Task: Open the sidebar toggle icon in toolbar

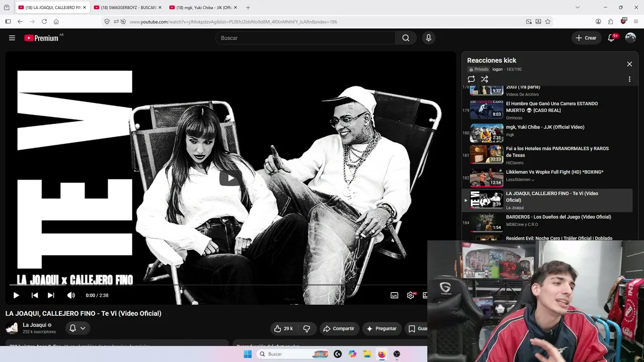Action: tap(8, 22)
